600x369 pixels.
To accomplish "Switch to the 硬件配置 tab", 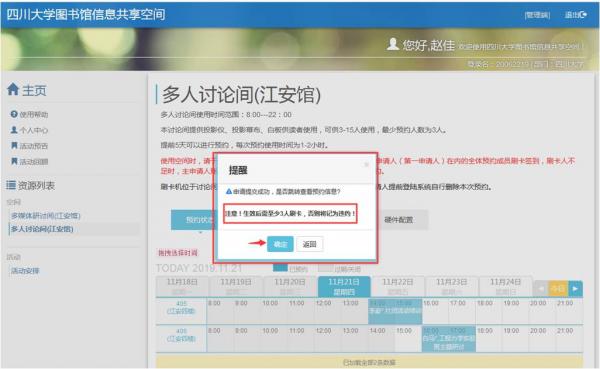I will [398, 220].
